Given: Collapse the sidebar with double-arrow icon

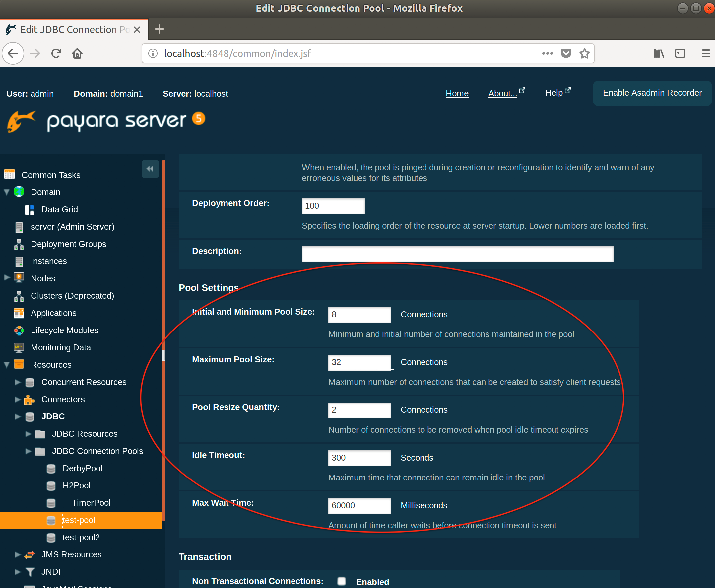Looking at the screenshot, I should (150, 169).
